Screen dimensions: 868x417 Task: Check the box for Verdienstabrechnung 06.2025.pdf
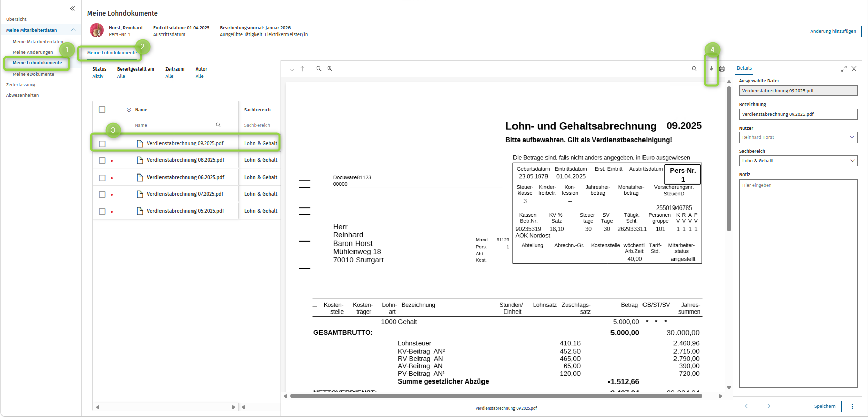click(x=102, y=178)
